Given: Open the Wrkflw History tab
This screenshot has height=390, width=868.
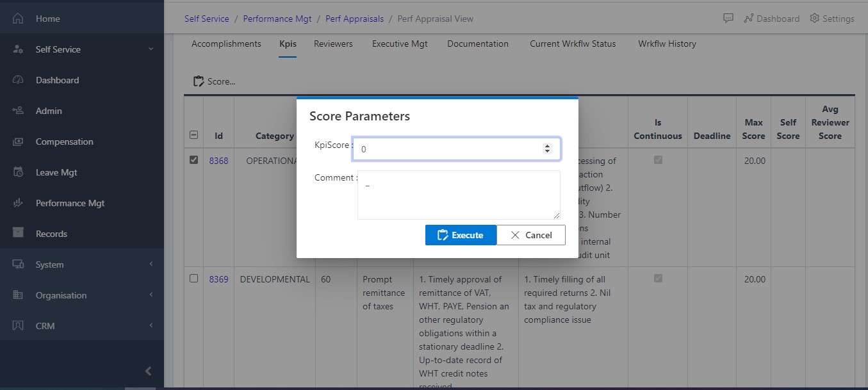Looking at the screenshot, I should [x=667, y=44].
